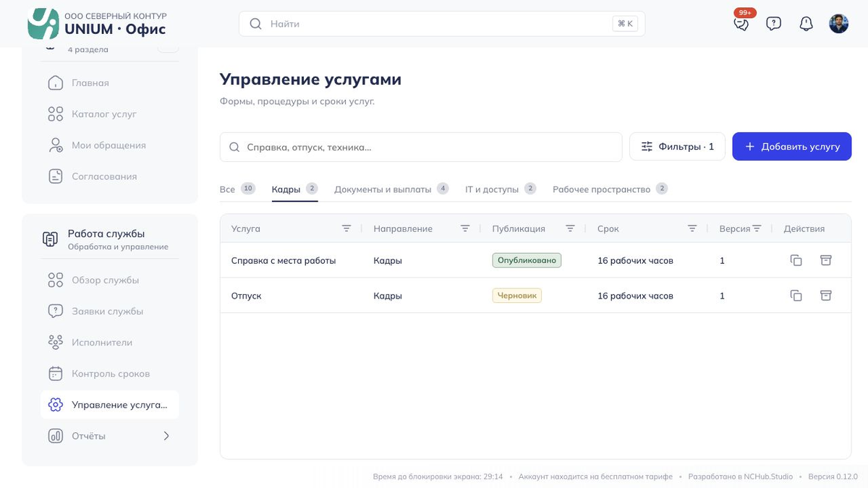Click Согласования document icon
The image size is (868, 488).
(56, 176)
